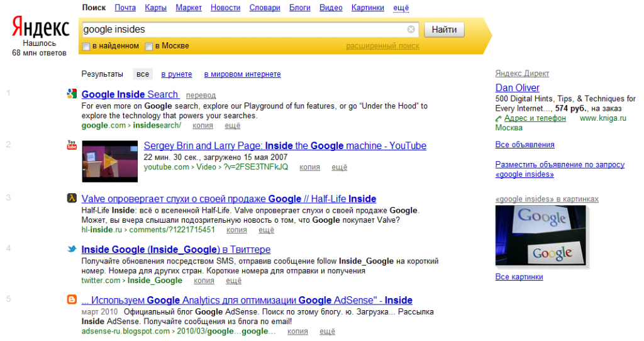Expand 'ещё' under Google Inside Search result

point(233,126)
